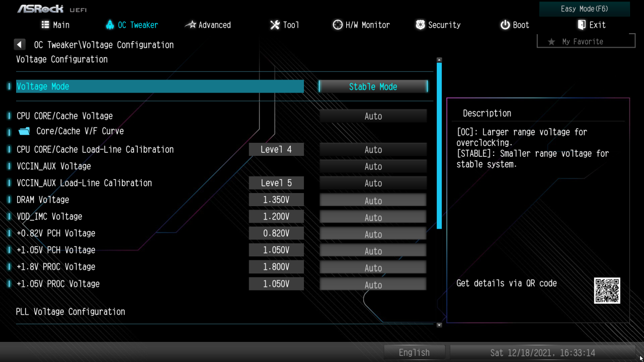Open the Boot tab
Image resolution: width=644 pixels, height=362 pixels.
515,25
